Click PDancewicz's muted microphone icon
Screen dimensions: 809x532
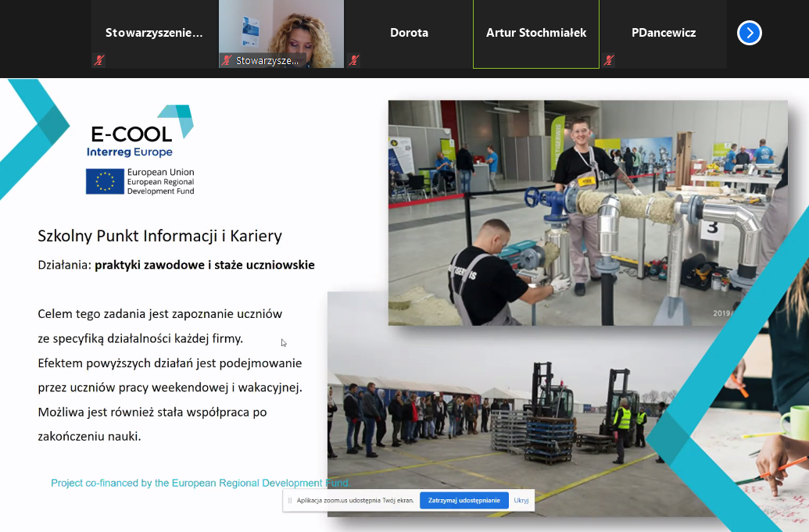pos(608,60)
